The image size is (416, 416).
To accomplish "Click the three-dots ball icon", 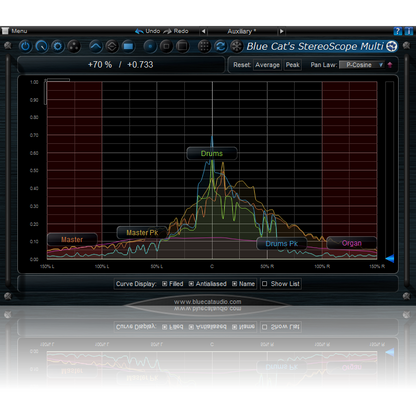I will (74, 46).
